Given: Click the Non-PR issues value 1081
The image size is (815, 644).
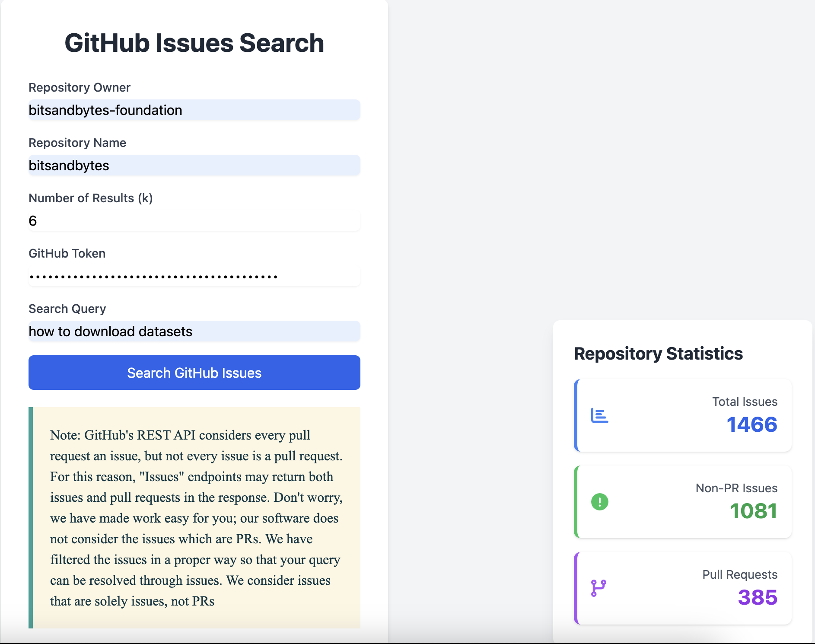Looking at the screenshot, I should tap(754, 511).
